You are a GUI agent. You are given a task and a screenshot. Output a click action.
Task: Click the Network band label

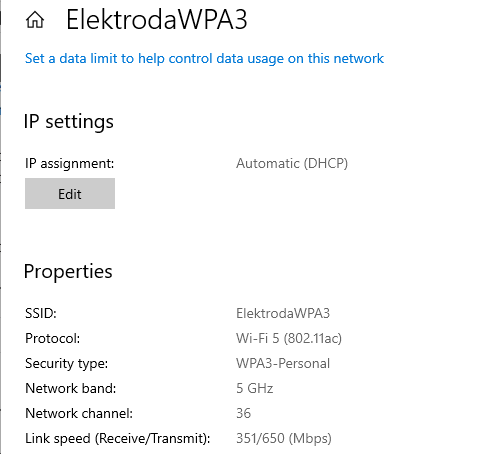[x=70, y=388]
